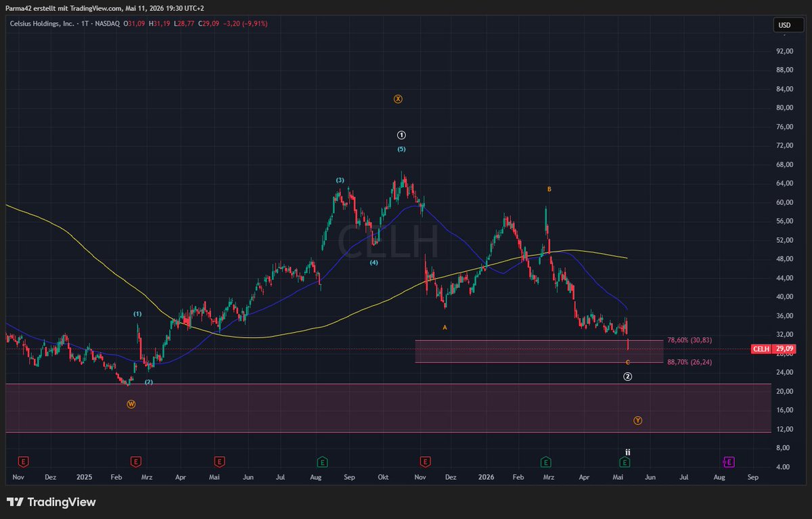Viewport: 812px width, 519px height.
Task: Select the small pink Fibonacci target zone rectangle
Action: click(538, 351)
